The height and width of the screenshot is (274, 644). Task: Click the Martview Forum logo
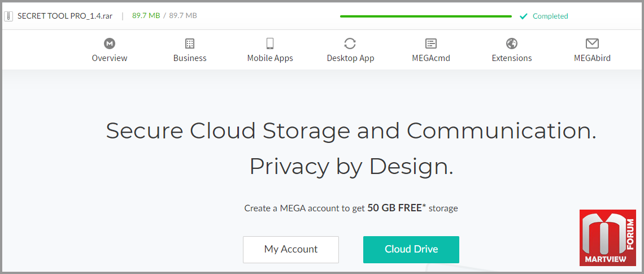pyautogui.click(x=607, y=238)
